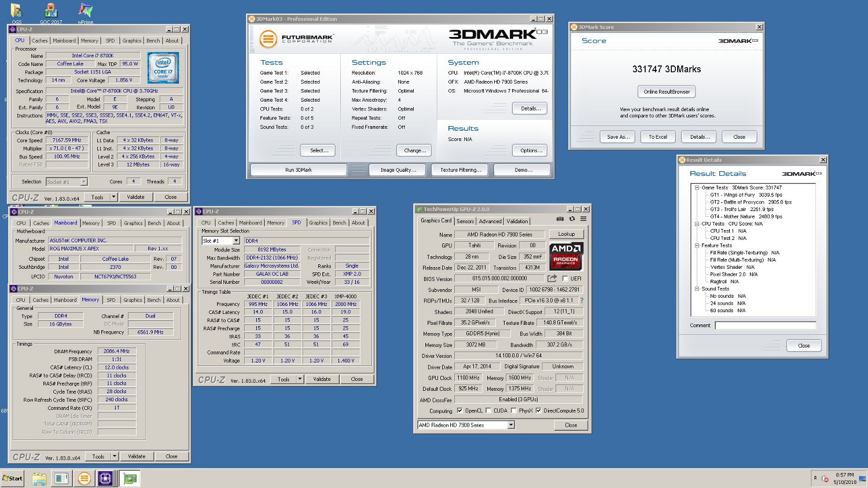The width and height of the screenshot is (868, 488).
Task: Open the Socket #1 selection dropdown
Action: click(84, 182)
